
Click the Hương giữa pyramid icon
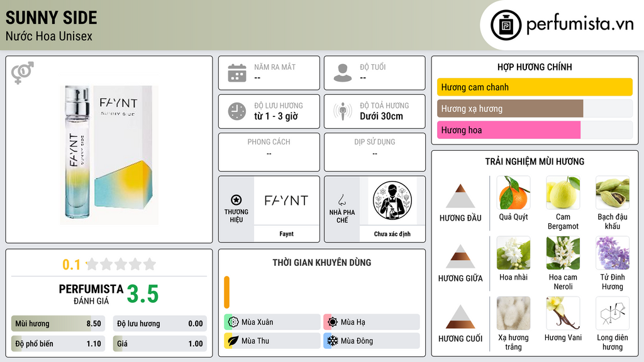pos(460,256)
